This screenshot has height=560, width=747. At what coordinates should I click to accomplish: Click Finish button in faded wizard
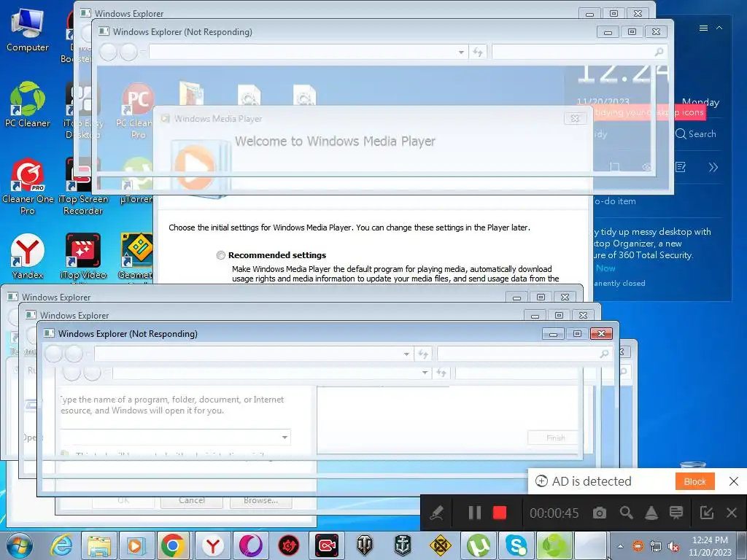555,437
